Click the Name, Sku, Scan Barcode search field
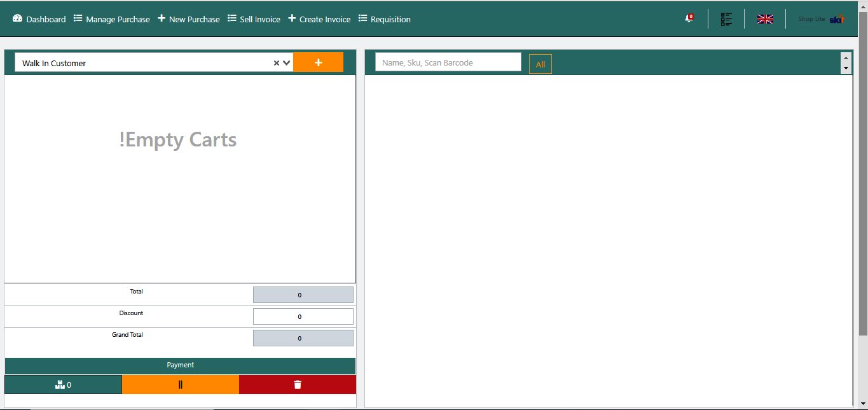Image resolution: width=868 pixels, height=410 pixels. (x=447, y=62)
